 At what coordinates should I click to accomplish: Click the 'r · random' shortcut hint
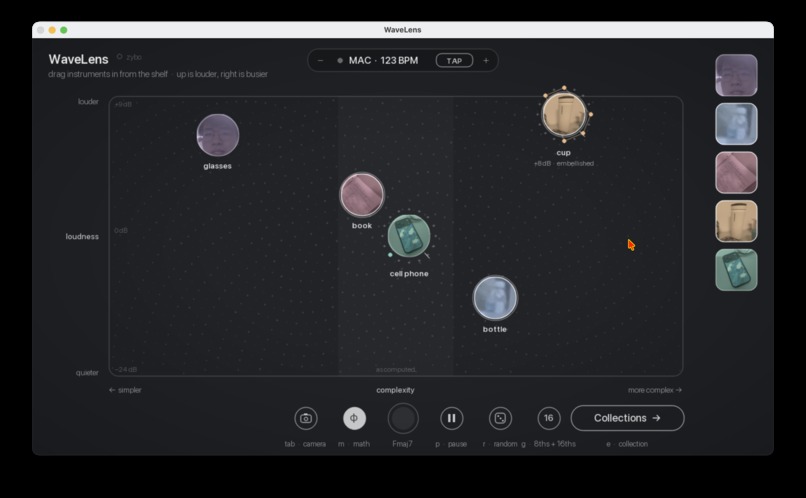pyautogui.click(x=500, y=444)
